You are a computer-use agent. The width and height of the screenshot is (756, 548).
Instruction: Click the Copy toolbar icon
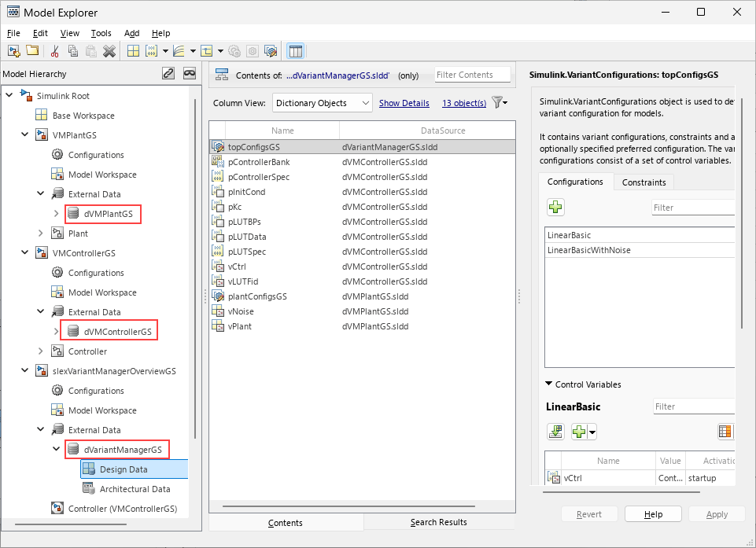(x=73, y=51)
